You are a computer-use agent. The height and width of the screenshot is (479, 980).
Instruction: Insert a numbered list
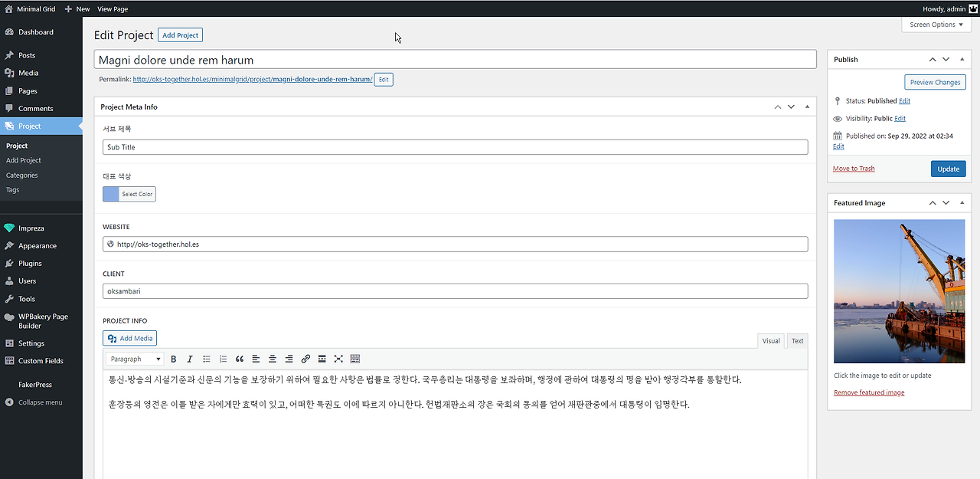223,359
